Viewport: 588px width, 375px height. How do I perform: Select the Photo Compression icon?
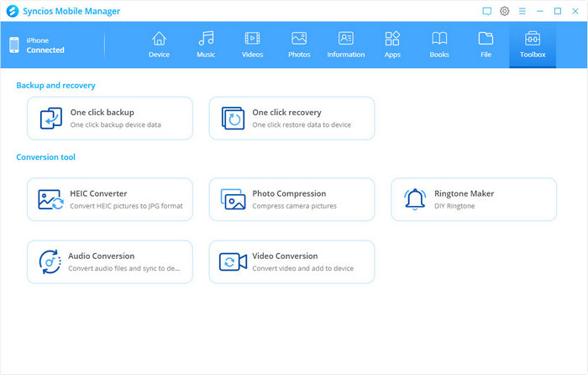pos(234,199)
